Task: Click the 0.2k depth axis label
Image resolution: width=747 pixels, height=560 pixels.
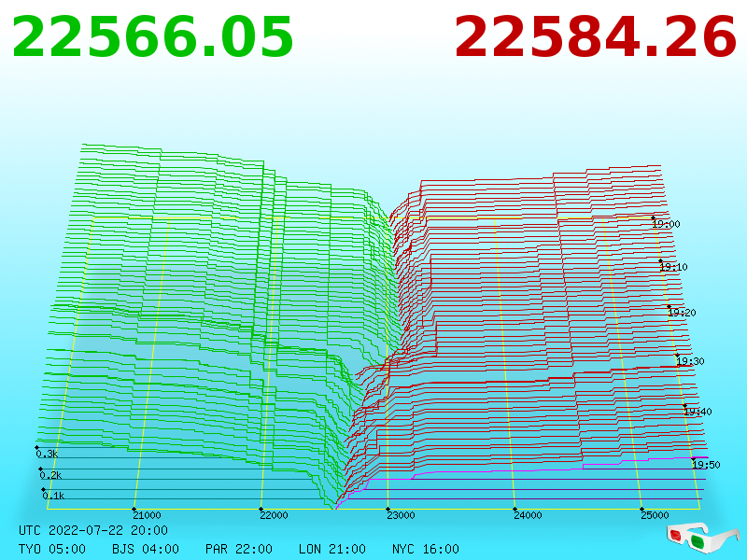Action: point(50,475)
